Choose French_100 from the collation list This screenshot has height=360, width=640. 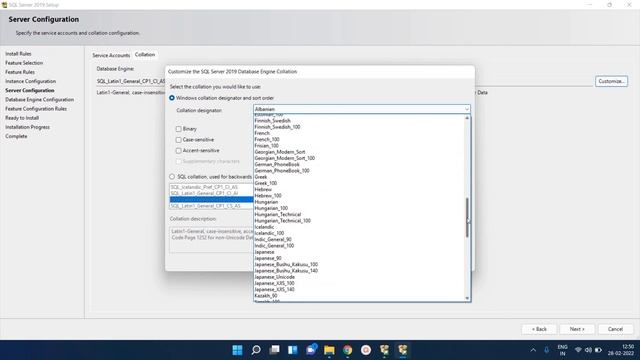pos(267,139)
